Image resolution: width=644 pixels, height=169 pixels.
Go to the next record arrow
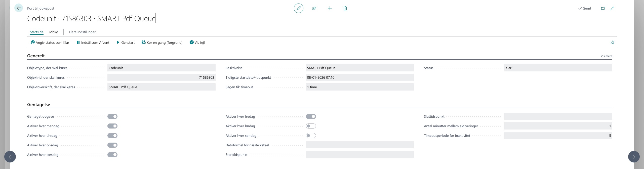point(634,157)
